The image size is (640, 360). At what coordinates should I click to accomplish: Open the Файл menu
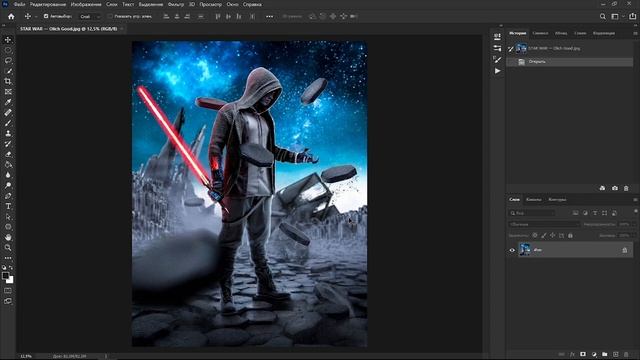(20, 4)
